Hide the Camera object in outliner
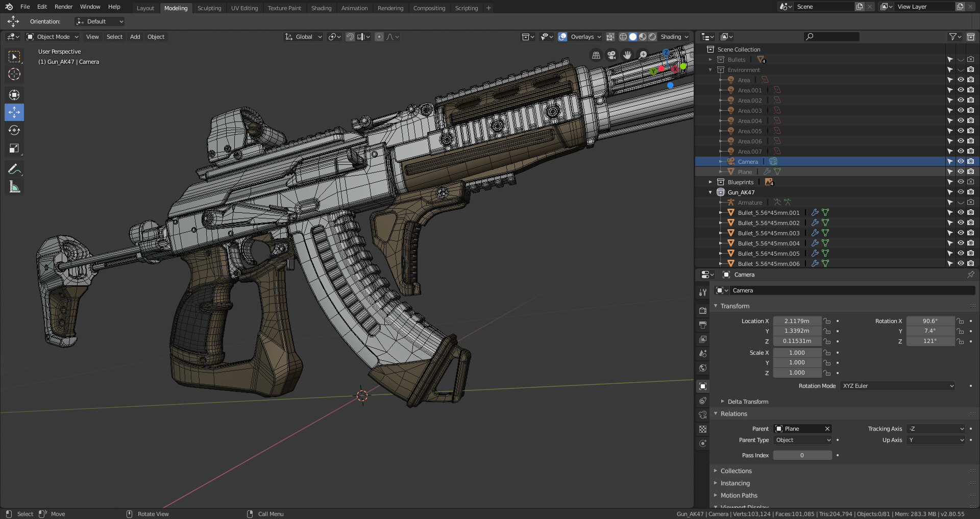The width and height of the screenshot is (980, 519). [x=960, y=161]
